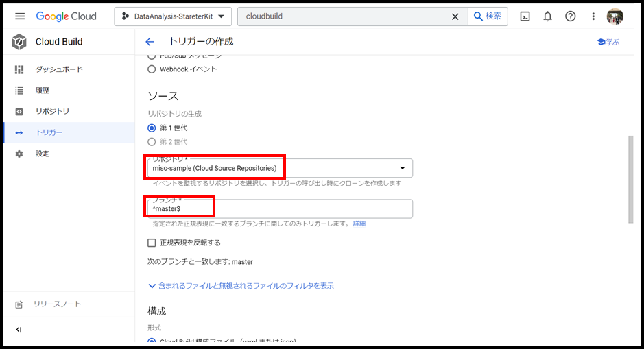The image size is (644, 349).
Task: Clear the search box with X icon
Action: click(455, 16)
